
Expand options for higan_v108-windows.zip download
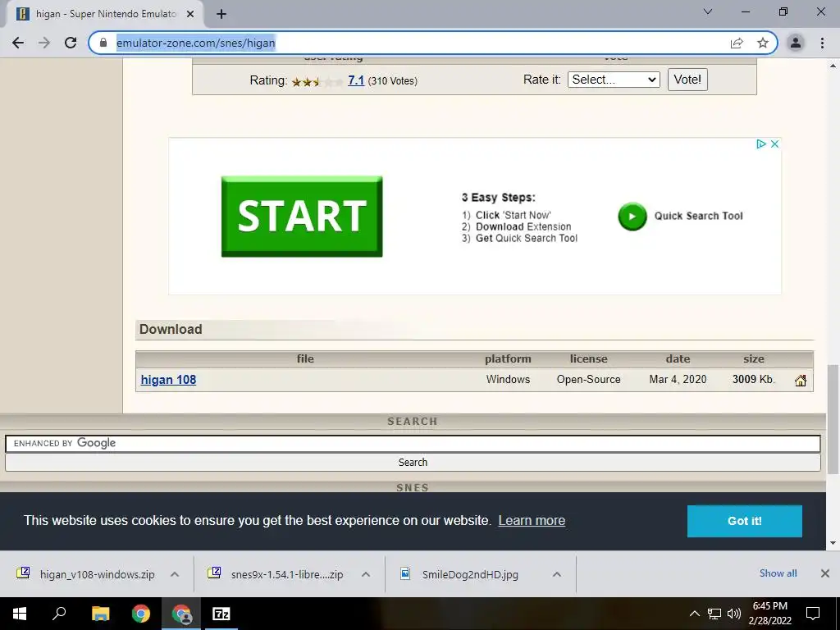tap(175, 574)
